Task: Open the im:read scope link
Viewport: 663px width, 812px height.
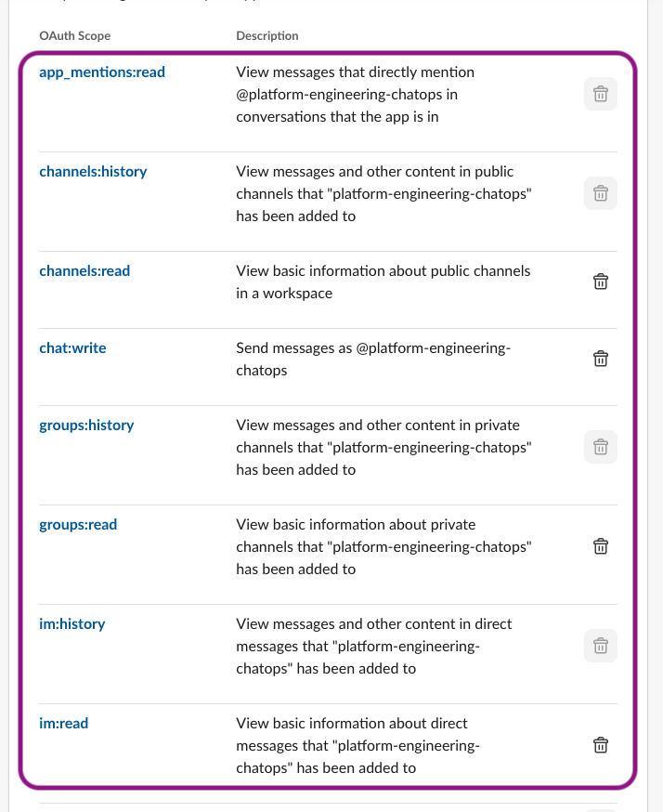Action: click(x=64, y=723)
